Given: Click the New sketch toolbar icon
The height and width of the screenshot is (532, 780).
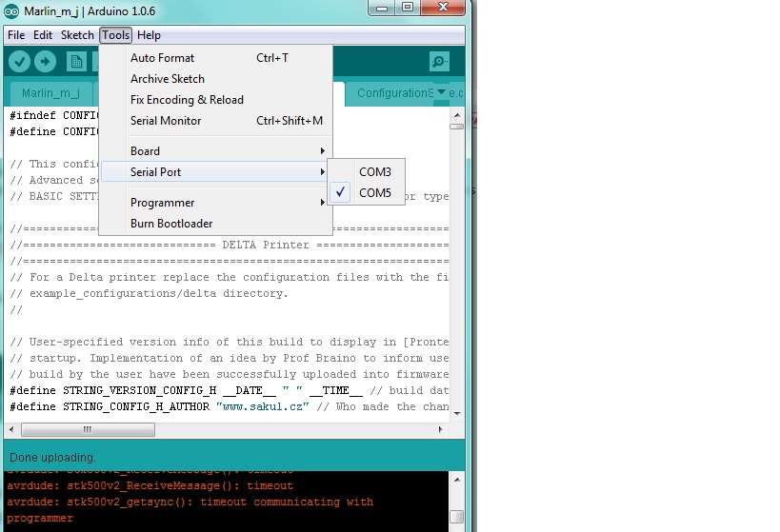Looking at the screenshot, I should coord(76,62).
